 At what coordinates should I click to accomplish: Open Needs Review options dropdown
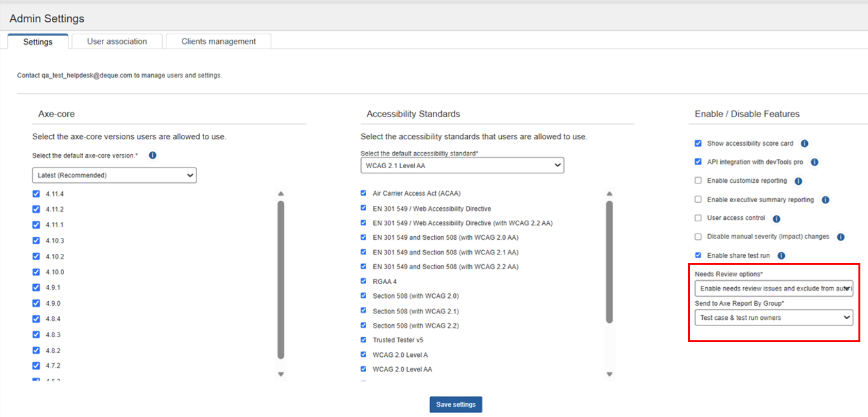[774, 288]
